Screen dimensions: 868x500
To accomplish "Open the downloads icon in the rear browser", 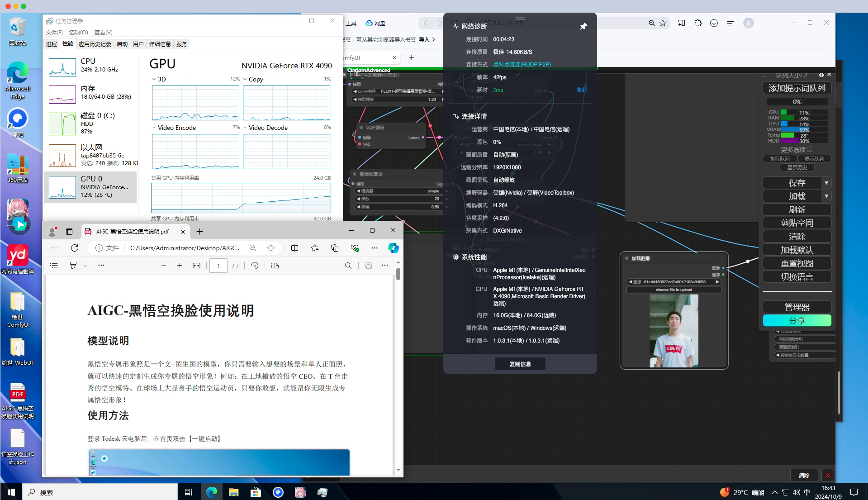I will [x=714, y=23].
